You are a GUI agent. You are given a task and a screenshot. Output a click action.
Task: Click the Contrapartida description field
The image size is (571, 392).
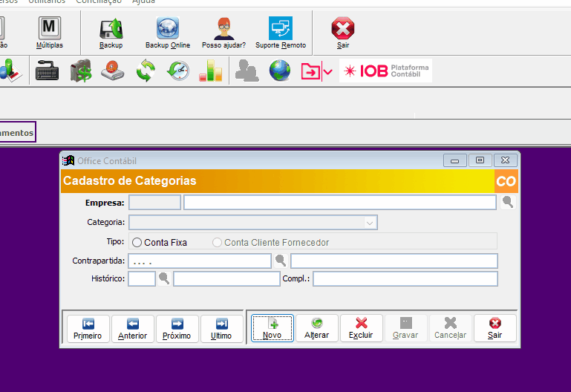pos(394,261)
